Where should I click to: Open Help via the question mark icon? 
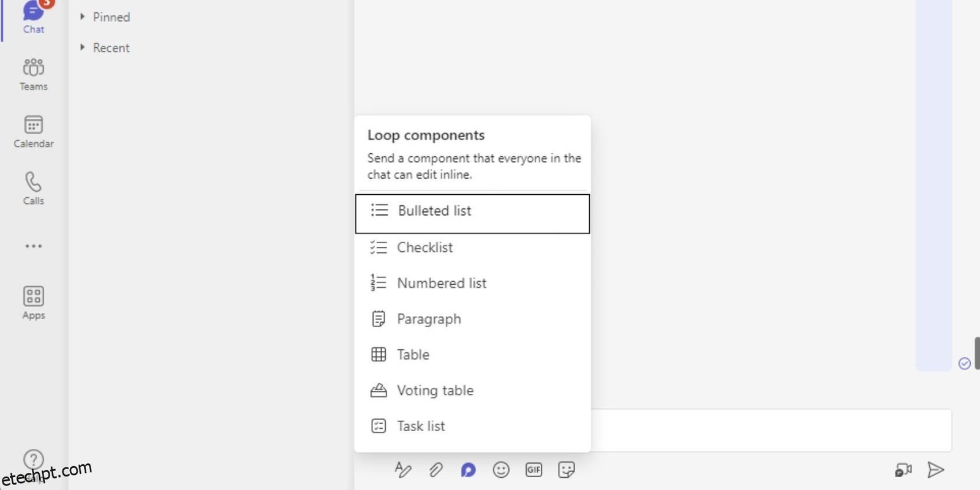[x=33, y=459]
